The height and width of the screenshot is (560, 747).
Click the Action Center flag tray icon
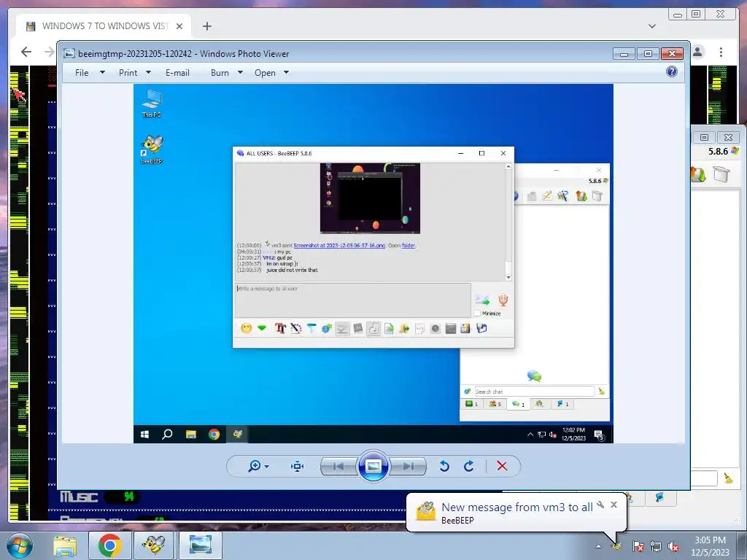[638, 546]
